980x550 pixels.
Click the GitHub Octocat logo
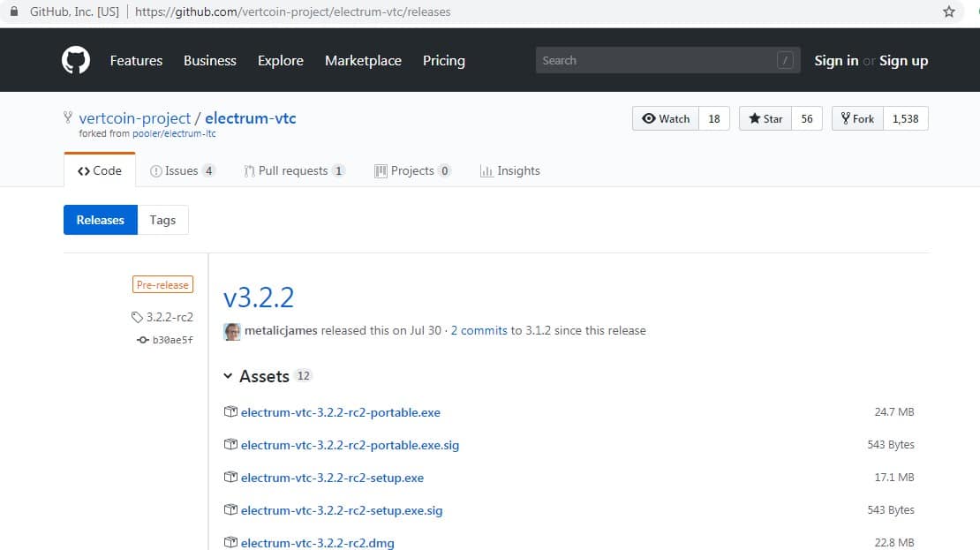click(x=76, y=61)
